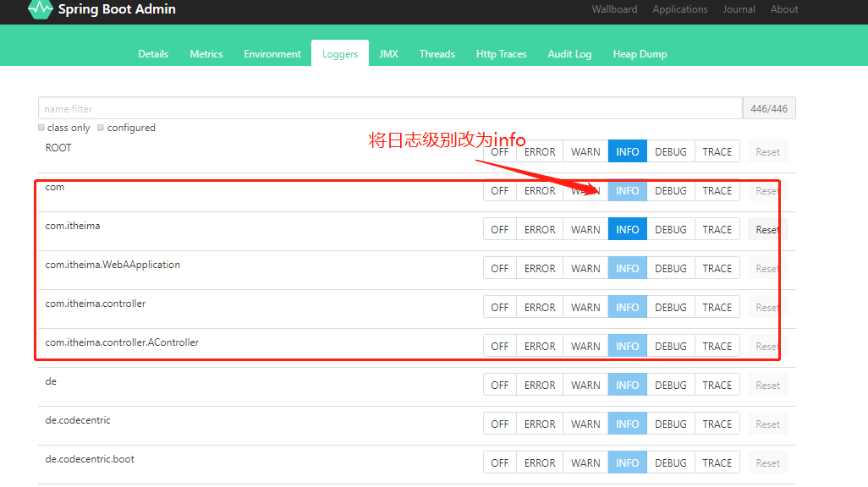This screenshot has width=868, height=487.
Task: Set ROOT logger to TRACE
Action: pyautogui.click(x=717, y=151)
